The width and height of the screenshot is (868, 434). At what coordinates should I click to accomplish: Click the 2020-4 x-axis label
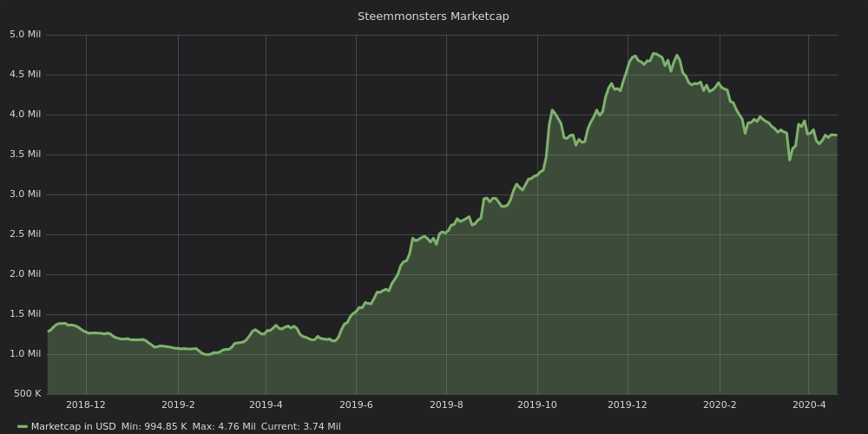pyautogui.click(x=809, y=404)
